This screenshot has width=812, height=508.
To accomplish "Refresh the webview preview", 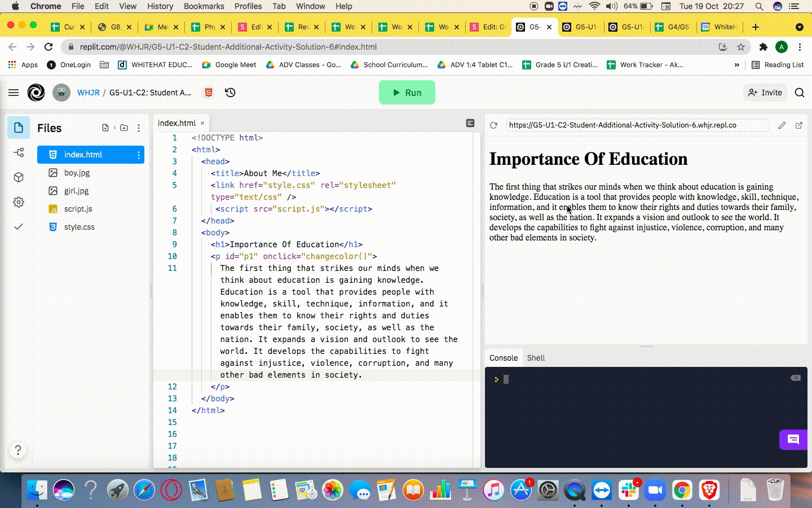I will (x=494, y=125).
